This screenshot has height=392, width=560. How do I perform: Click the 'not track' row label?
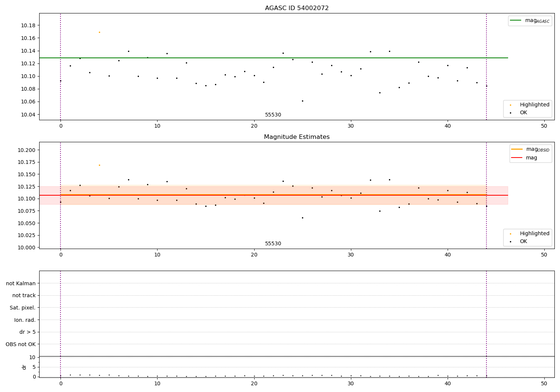[24, 296]
